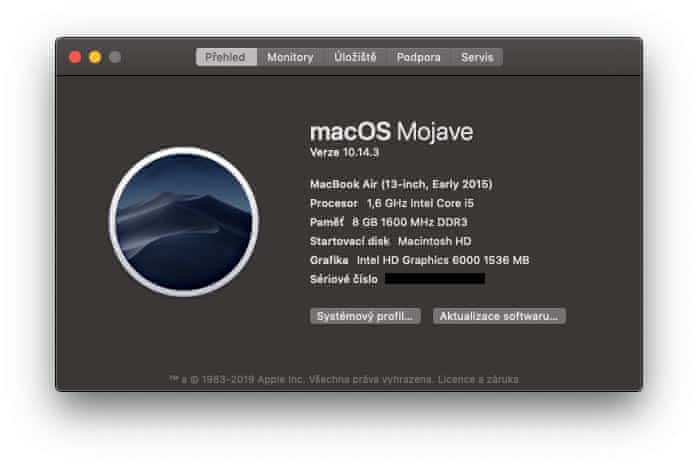This screenshot has height=465, width=698.
Task: Click the macOS Mojave desert logo
Action: (184, 222)
